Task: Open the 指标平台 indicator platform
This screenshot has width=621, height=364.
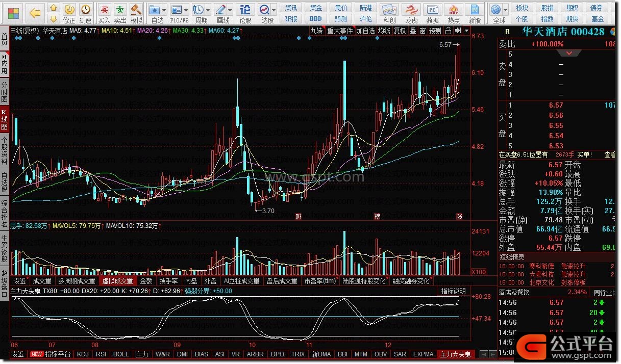Action: click(58, 354)
